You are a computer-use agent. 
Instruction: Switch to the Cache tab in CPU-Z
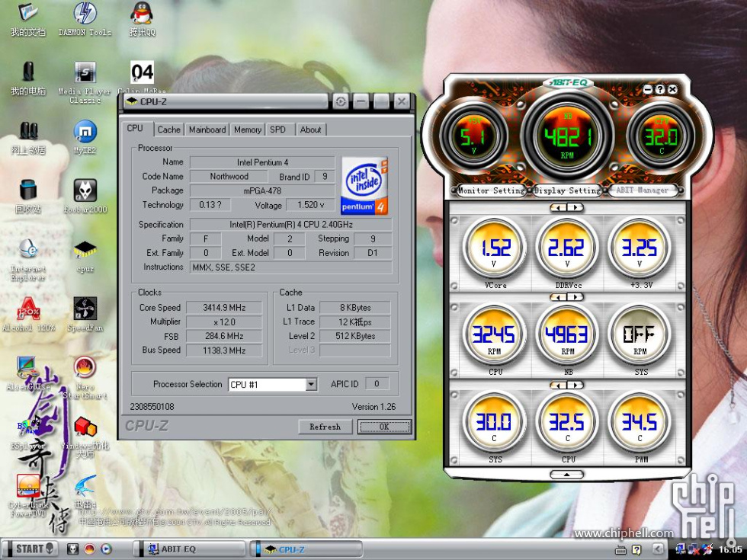tap(168, 130)
